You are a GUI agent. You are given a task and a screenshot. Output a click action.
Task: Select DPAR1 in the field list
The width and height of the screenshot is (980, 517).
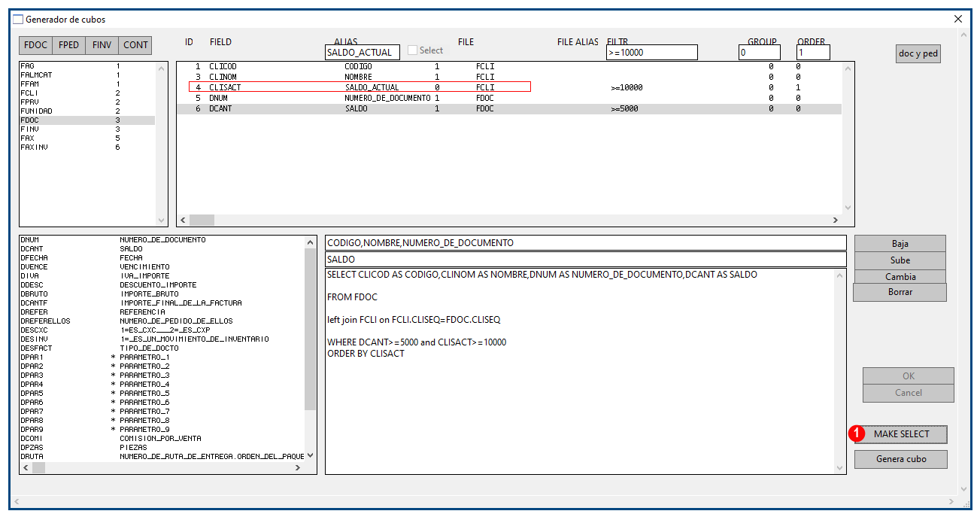point(162,357)
